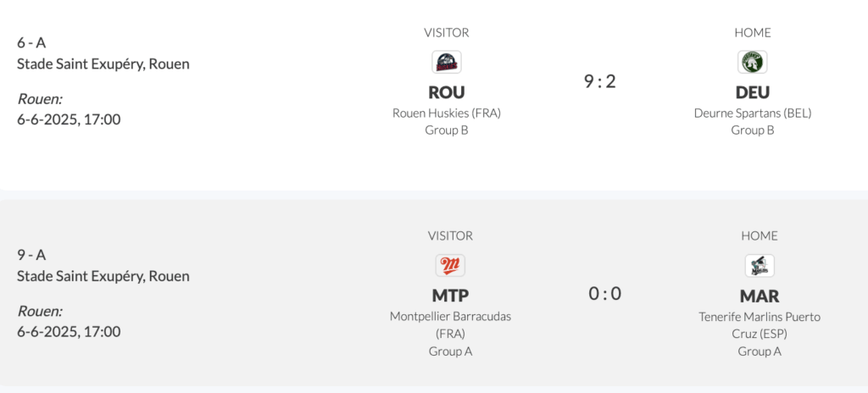868x393 pixels.
Task: Open the 9 : 2 game score
Action: pyautogui.click(x=599, y=82)
